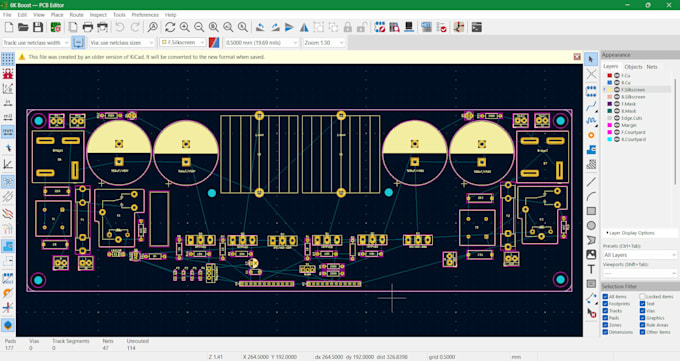Select the Draw circle tool

591,226
